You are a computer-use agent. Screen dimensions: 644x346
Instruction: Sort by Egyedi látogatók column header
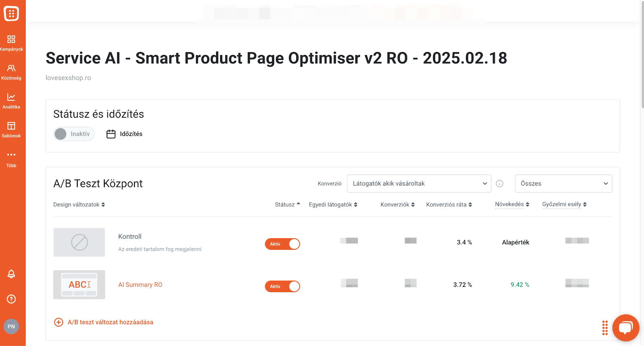(x=333, y=204)
